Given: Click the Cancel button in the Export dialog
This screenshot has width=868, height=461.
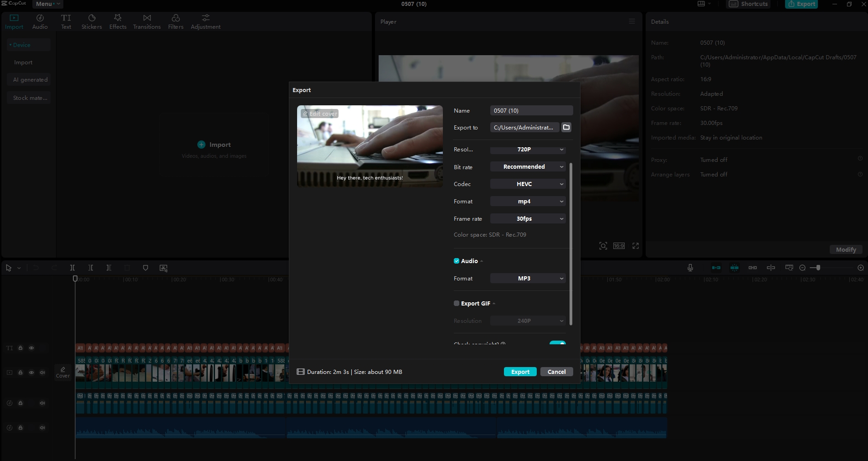Looking at the screenshot, I should 556,372.
